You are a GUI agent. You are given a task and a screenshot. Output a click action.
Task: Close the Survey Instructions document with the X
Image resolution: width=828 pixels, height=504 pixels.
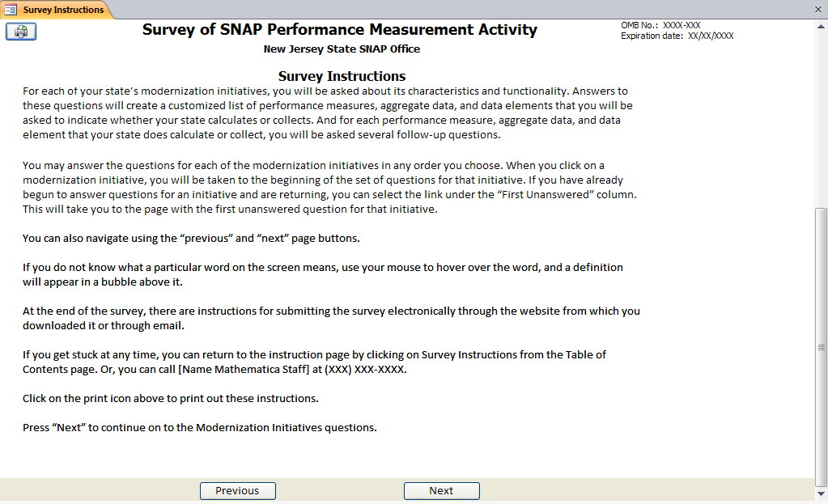[817, 10]
